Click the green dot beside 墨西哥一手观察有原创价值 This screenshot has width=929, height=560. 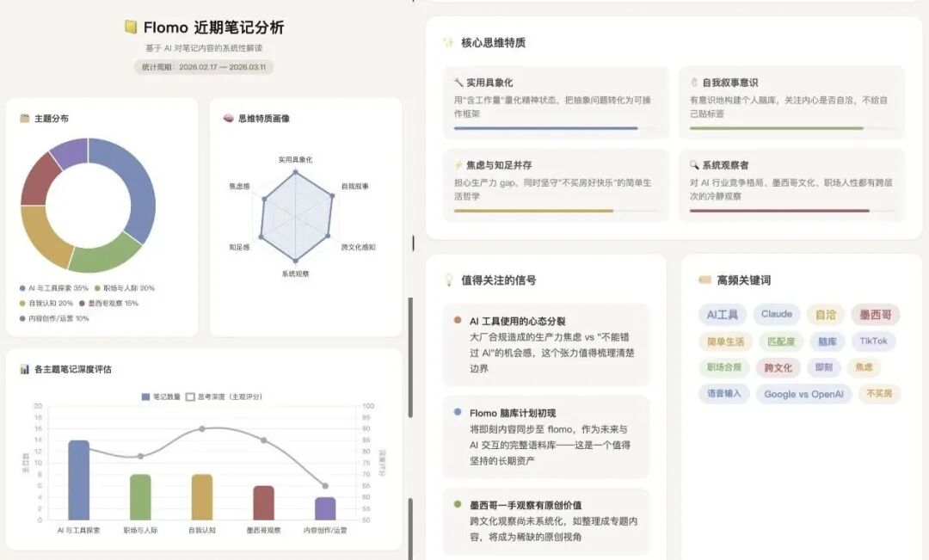tap(458, 504)
